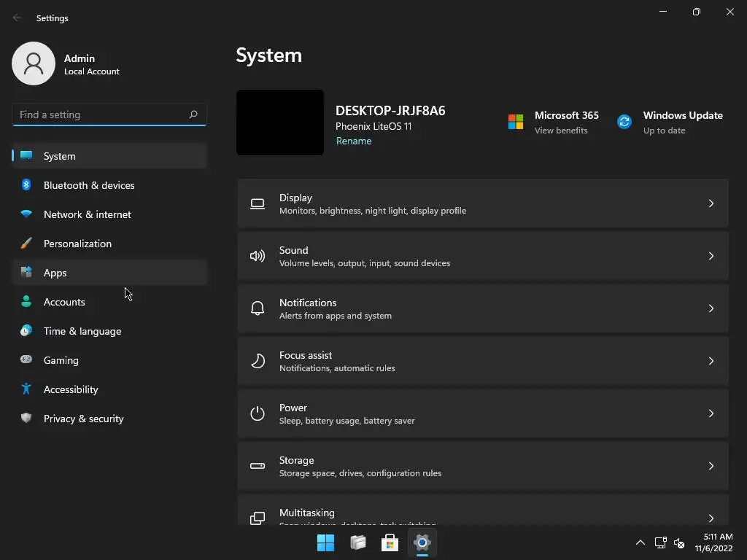
Task: Click the back arrow in Settings
Action: [x=18, y=17]
